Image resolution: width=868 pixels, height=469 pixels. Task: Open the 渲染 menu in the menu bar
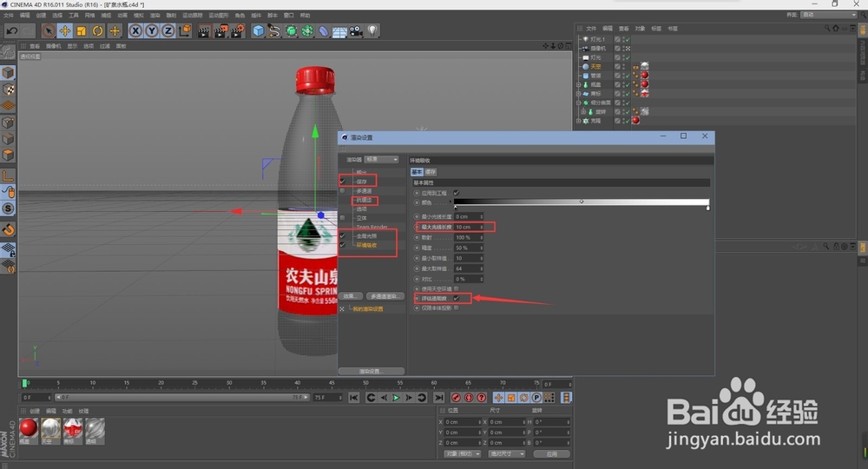tap(155, 16)
